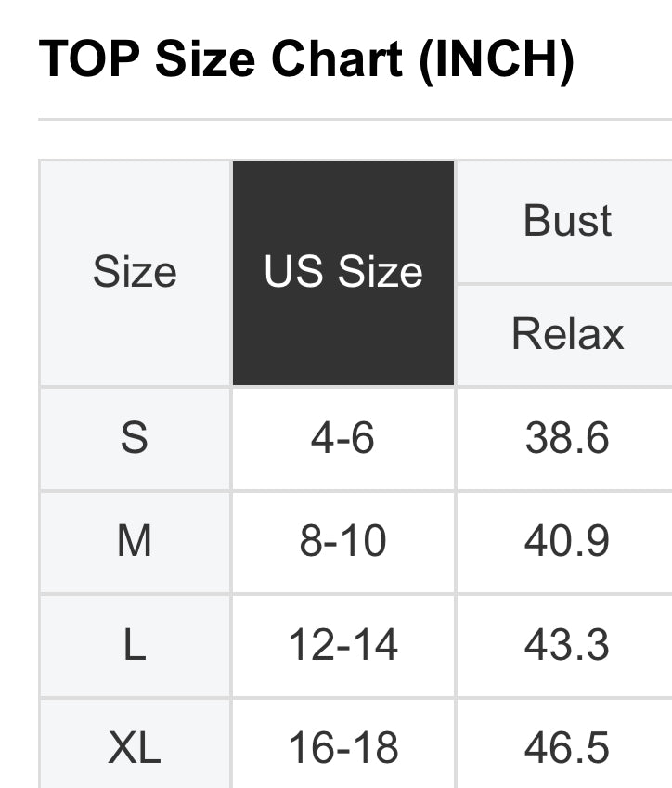Select the dark 'US Size' header cell

343,273
